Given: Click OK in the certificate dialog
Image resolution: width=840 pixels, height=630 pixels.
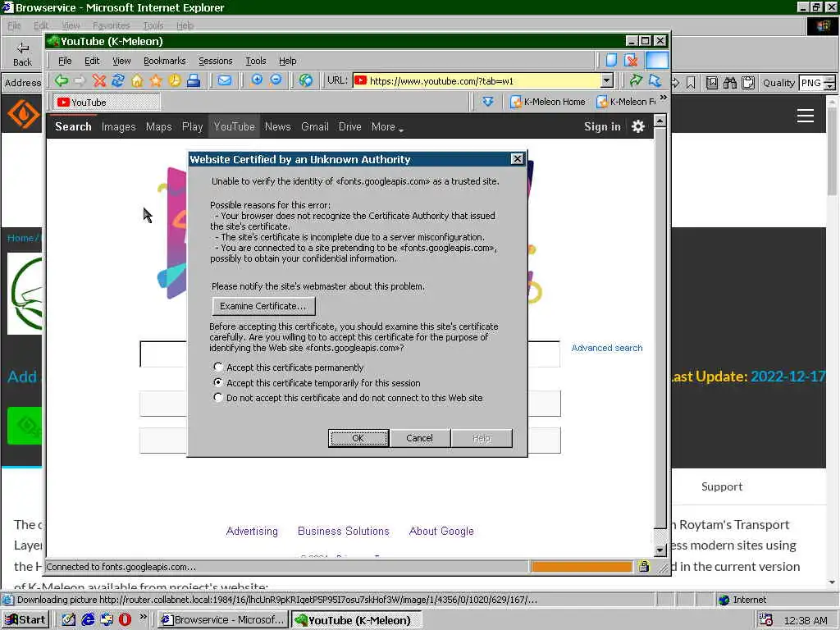Looking at the screenshot, I should (x=358, y=438).
